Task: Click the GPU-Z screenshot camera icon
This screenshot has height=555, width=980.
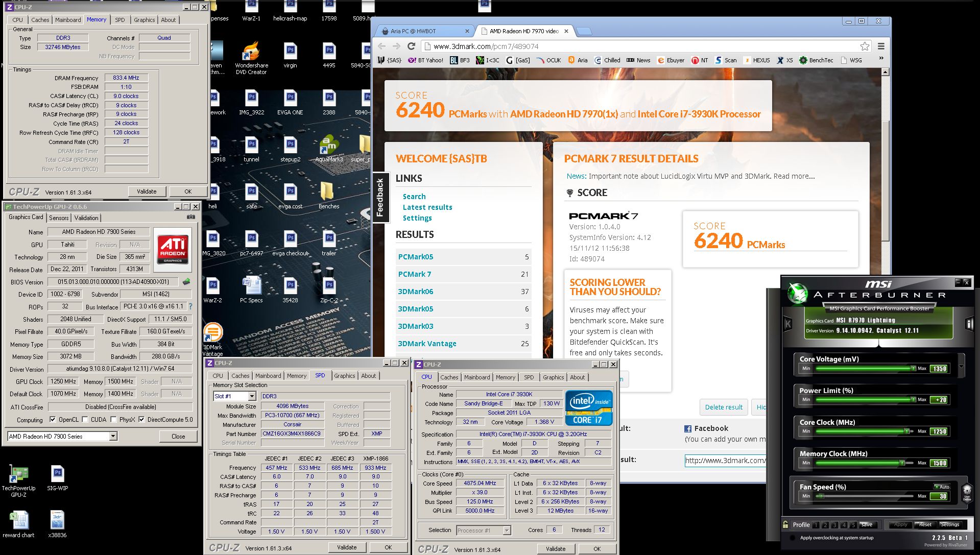Action: (x=191, y=217)
